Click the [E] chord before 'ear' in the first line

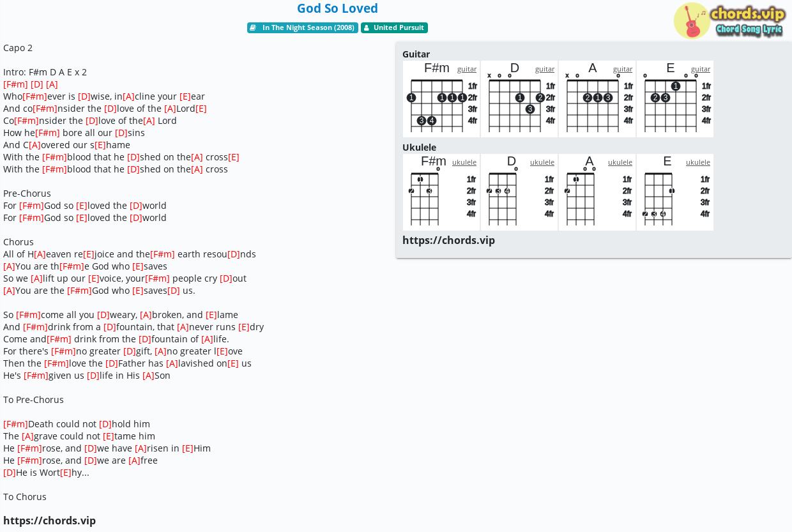185,96
